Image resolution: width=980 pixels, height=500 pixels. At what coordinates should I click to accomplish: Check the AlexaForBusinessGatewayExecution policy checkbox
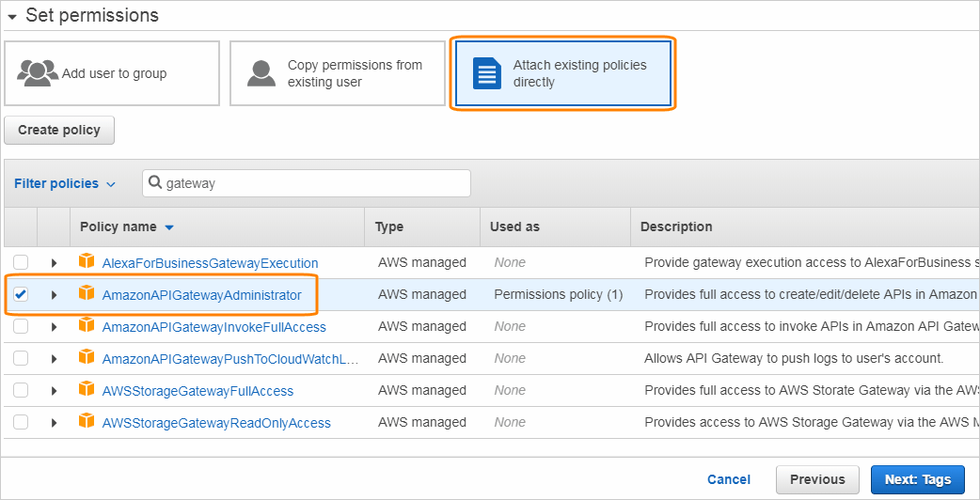click(21, 262)
